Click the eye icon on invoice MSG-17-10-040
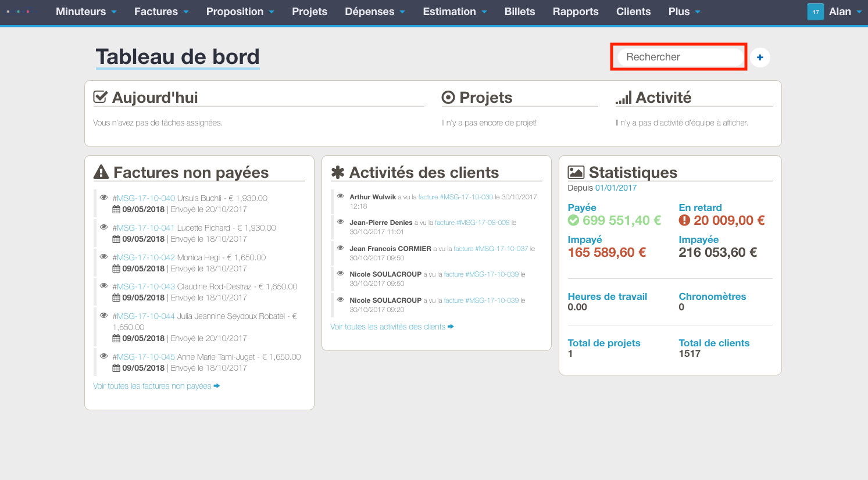This screenshot has width=868, height=480. click(104, 198)
